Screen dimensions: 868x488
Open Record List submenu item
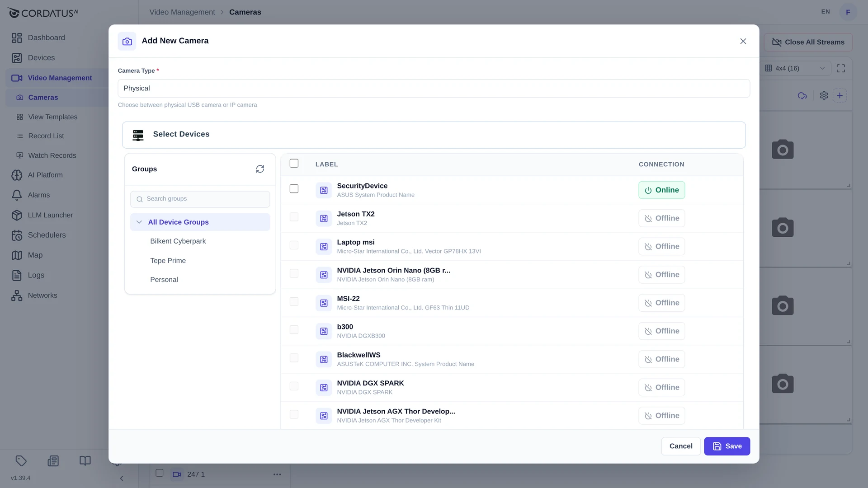click(46, 136)
